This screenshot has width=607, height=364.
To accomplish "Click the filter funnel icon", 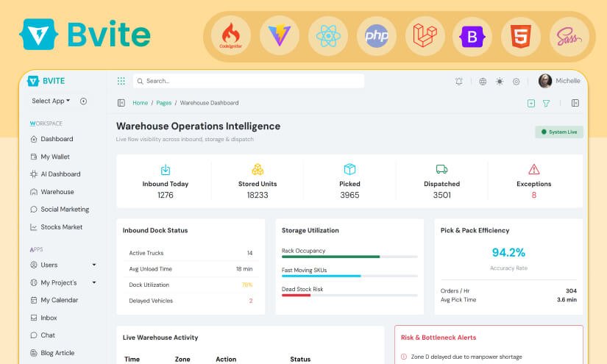I will [546, 103].
